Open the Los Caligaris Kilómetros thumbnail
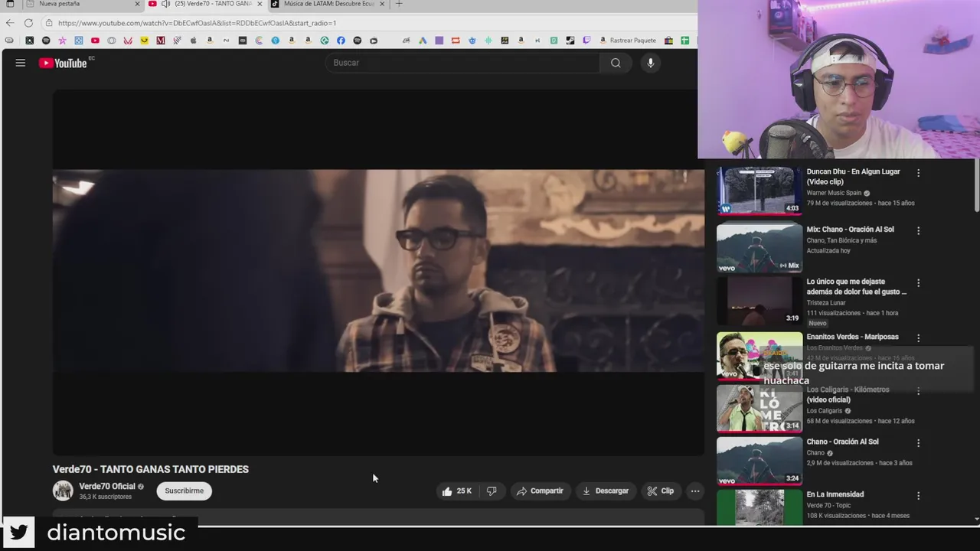Image resolution: width=980 pixels, height=551 pixels. (x=759, y=409)
